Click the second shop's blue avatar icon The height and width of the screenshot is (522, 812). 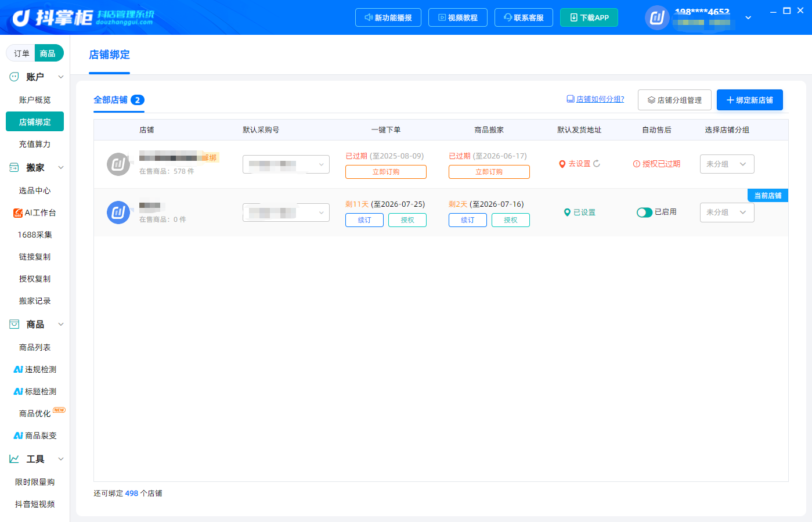(x=118, y=213)
